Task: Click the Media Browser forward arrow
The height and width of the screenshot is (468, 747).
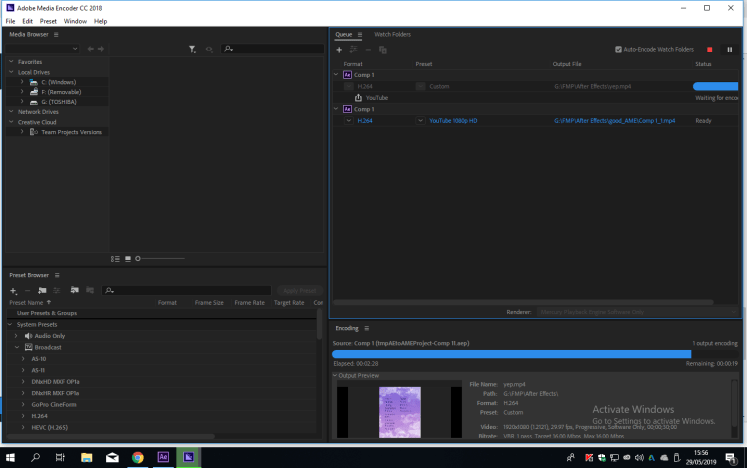Action: pyautogui.click(x=101, y=49)
